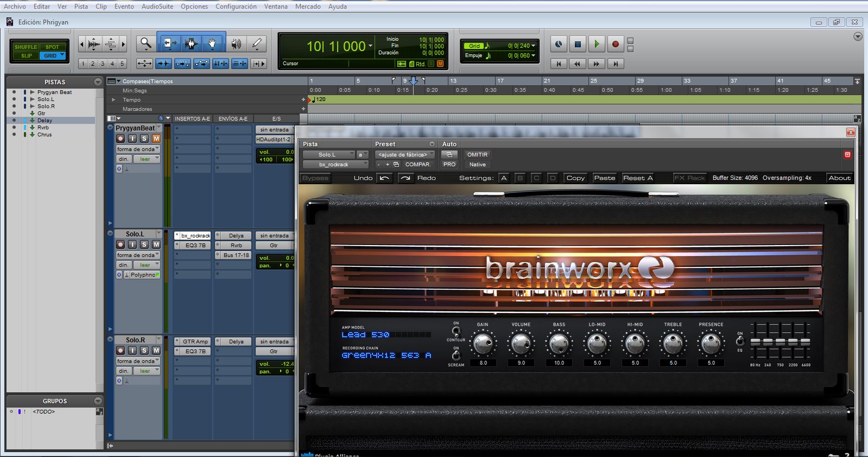Open PISTAS list options menu

98,82
